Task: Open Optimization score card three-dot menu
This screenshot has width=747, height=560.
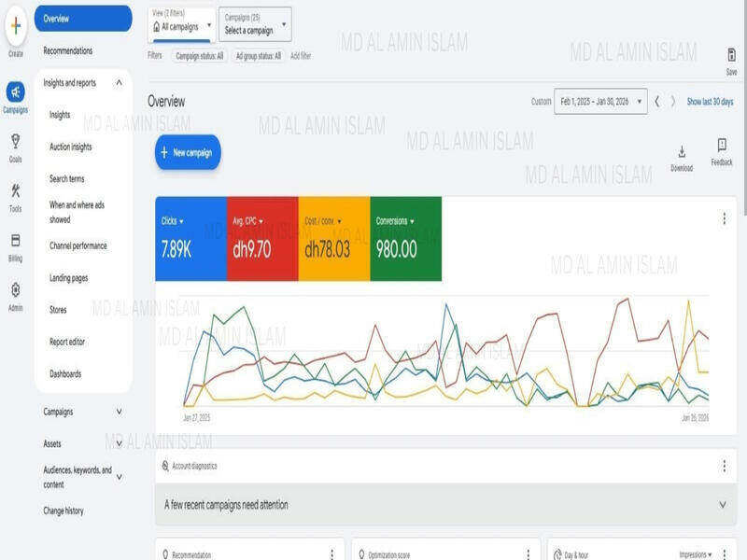Action: click(x=528, y=553)
